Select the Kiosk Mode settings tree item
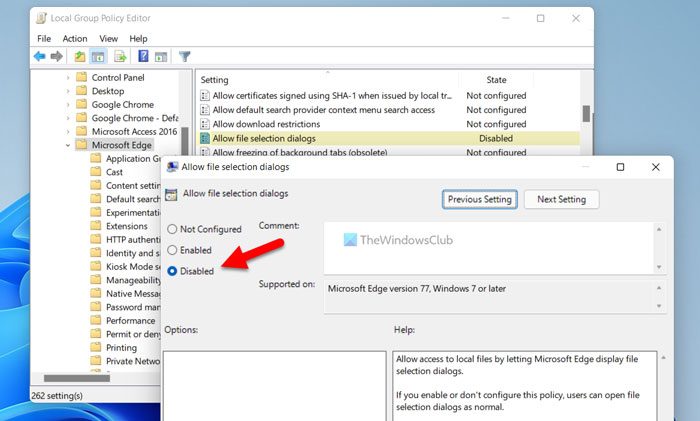 pos(133,267)
